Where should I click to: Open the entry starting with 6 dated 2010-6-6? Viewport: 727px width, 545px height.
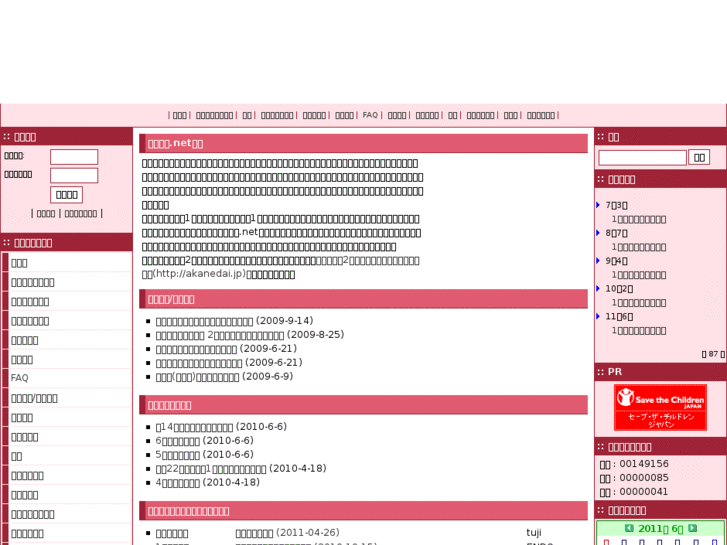coord(178,441)
